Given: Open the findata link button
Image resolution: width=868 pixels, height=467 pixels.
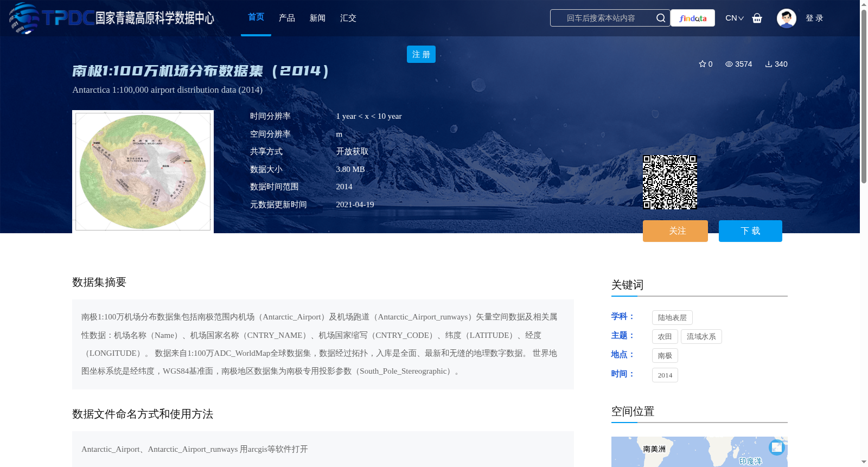Looking at the screenshot, I should coord(693,18).
